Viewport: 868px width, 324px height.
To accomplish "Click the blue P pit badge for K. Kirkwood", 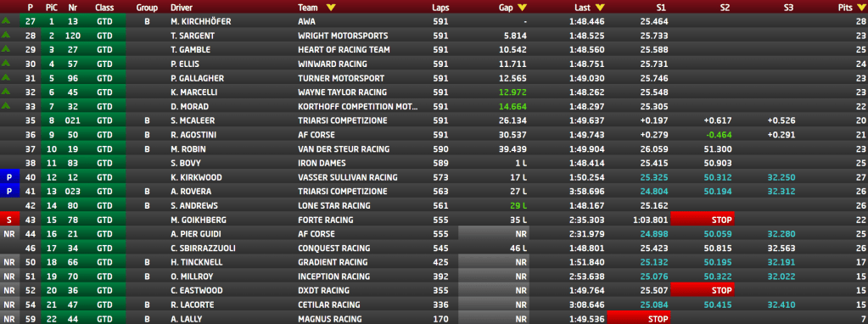I will (x=9, y=177).
